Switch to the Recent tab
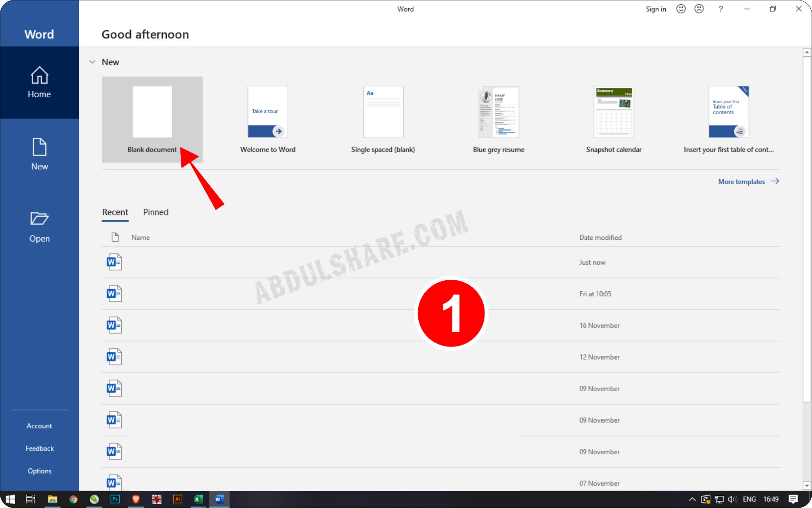 [115, 212]
